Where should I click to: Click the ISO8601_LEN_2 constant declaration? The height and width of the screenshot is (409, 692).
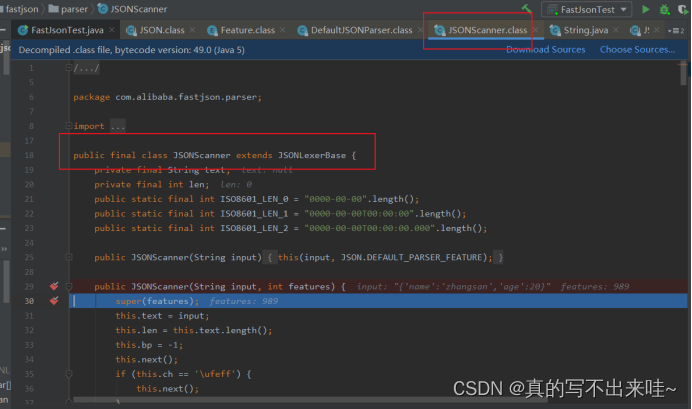pos(290,228)
